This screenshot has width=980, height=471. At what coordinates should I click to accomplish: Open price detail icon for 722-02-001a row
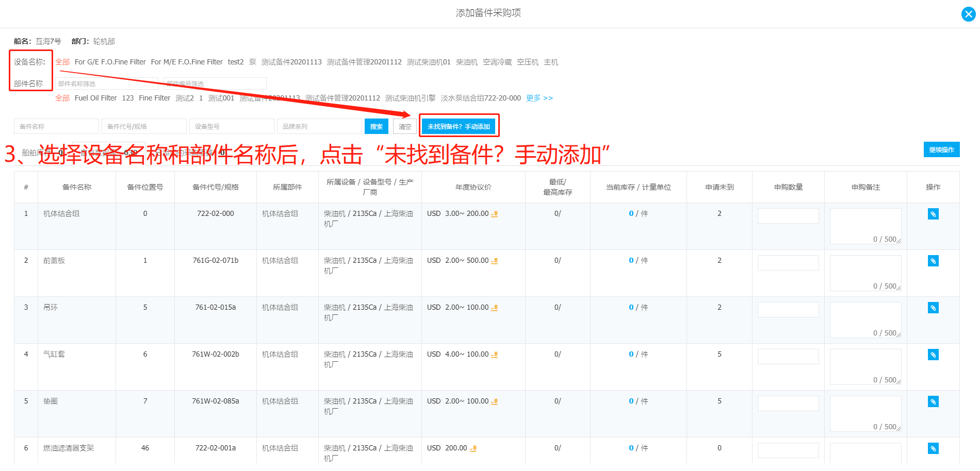click(x=473, y=448)
